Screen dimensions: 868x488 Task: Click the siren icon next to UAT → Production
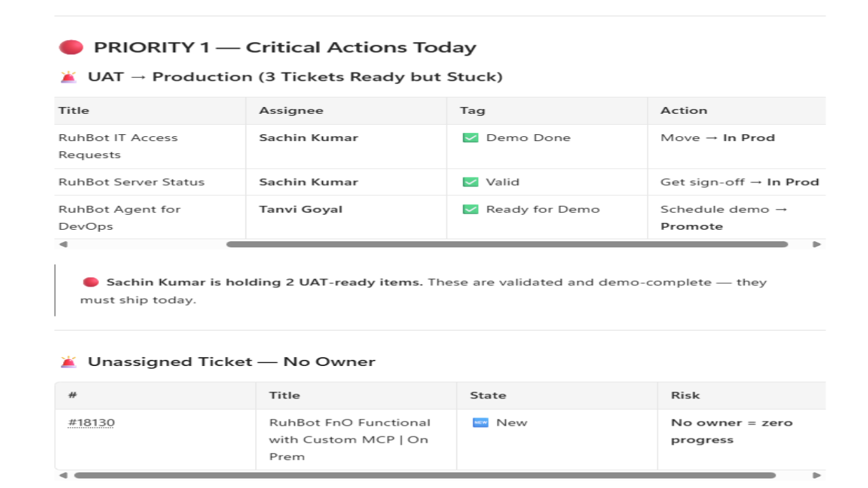[68, 77]
